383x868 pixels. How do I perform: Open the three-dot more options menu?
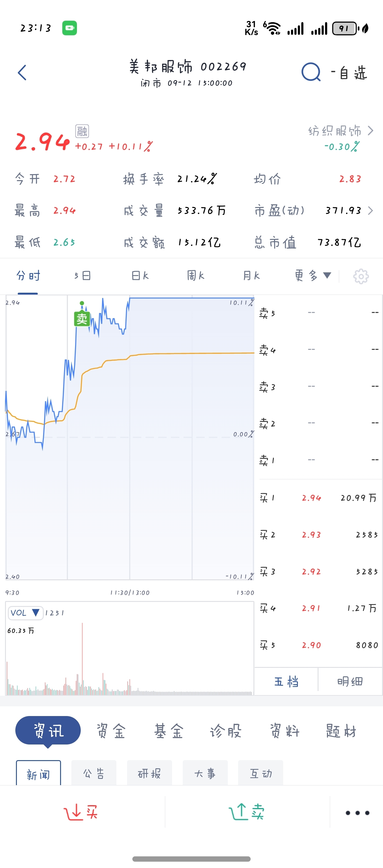point(357,813)
